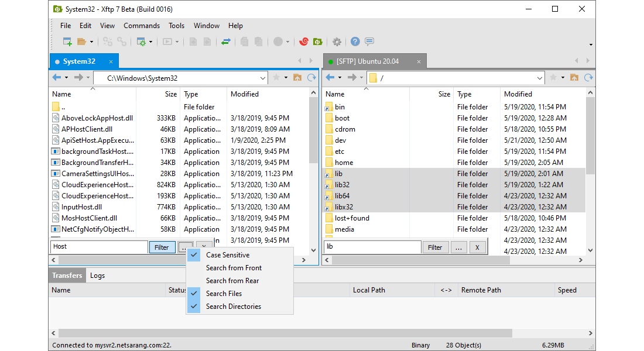The height and width of the screenshot is (351, 644).
Task: Open Options via the gear icon
Action: click(337, 42)
